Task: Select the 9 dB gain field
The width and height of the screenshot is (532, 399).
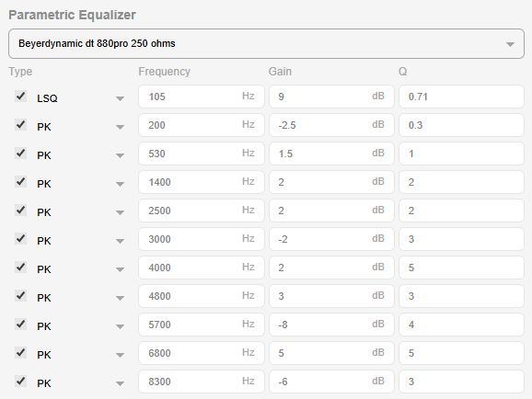Action: pyautogui.click(x=331, y=97)
